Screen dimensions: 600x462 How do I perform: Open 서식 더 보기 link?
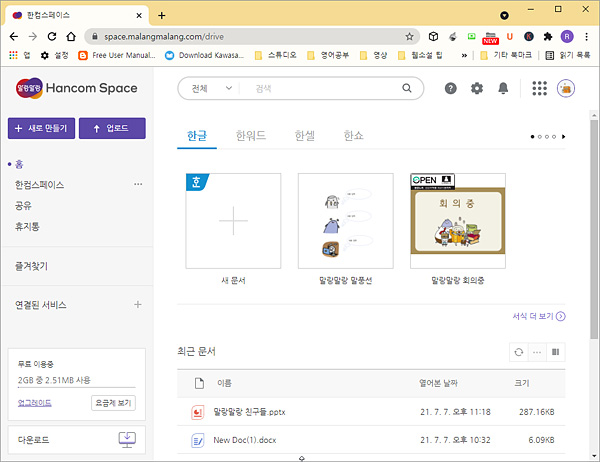[x=539, y=316]
